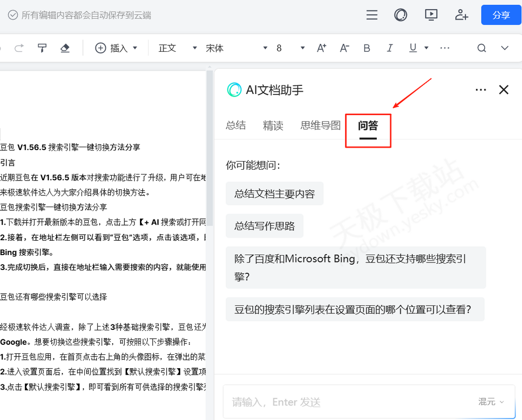Viewport: 522px width, 420px height.
Task: Show more toolbar formatting options
Action: (445, 48)
